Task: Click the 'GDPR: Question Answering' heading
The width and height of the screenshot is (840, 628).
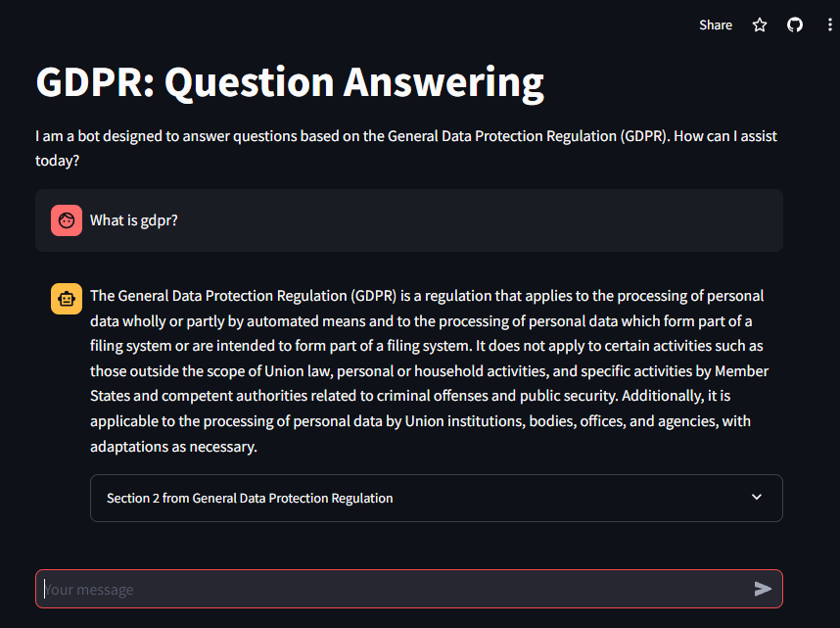Action: [x=290, y=82]
